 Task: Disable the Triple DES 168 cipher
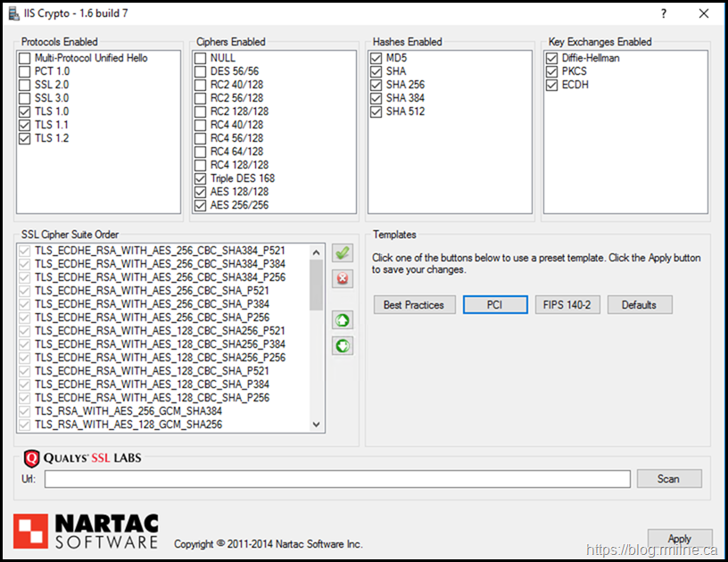tap(201, 178)
